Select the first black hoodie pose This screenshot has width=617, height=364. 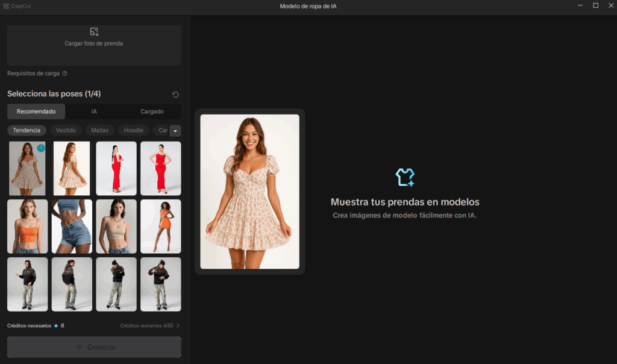(x=28, y=284)
